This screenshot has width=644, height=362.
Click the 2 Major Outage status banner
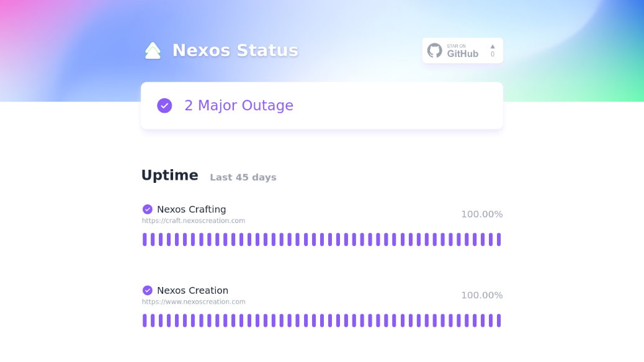[x=322, y=105]
